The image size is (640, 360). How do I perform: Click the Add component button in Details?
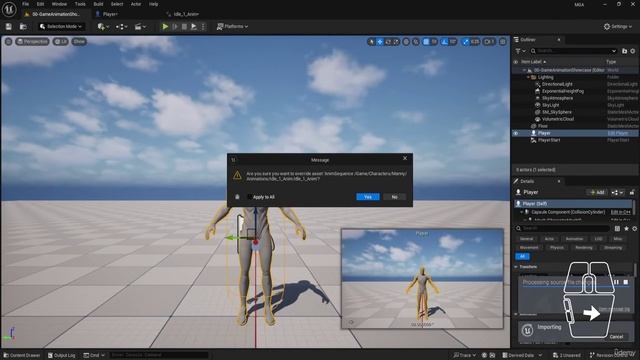pos(597,192)
